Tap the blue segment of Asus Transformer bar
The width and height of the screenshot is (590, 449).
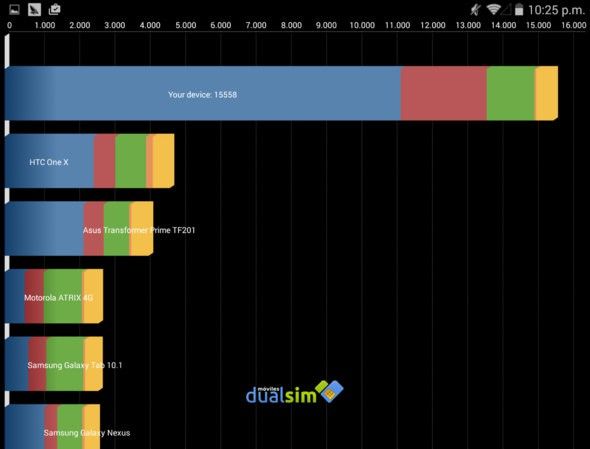click(44, 228)
